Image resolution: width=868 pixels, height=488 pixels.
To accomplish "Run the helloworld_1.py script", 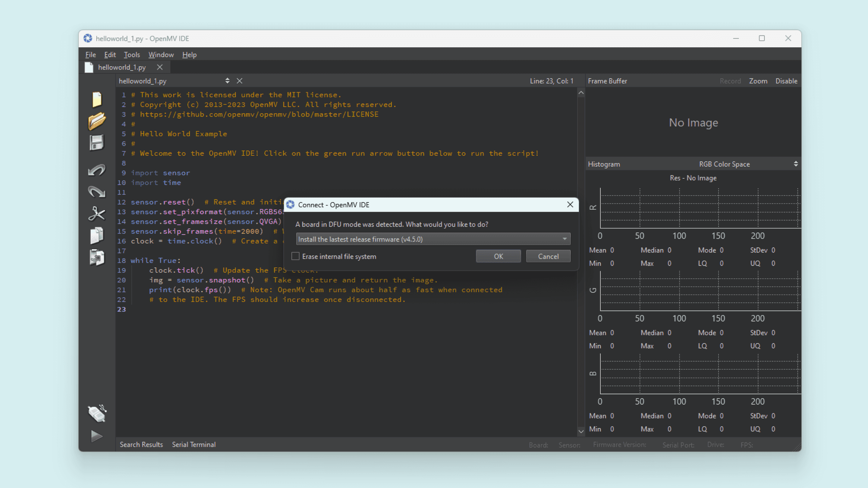I will click(97, 436).
